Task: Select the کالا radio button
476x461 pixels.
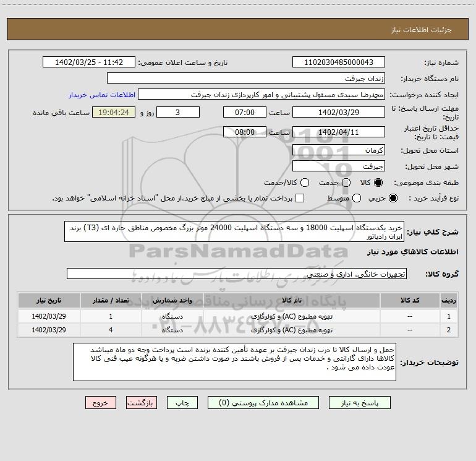Action: 378,183
